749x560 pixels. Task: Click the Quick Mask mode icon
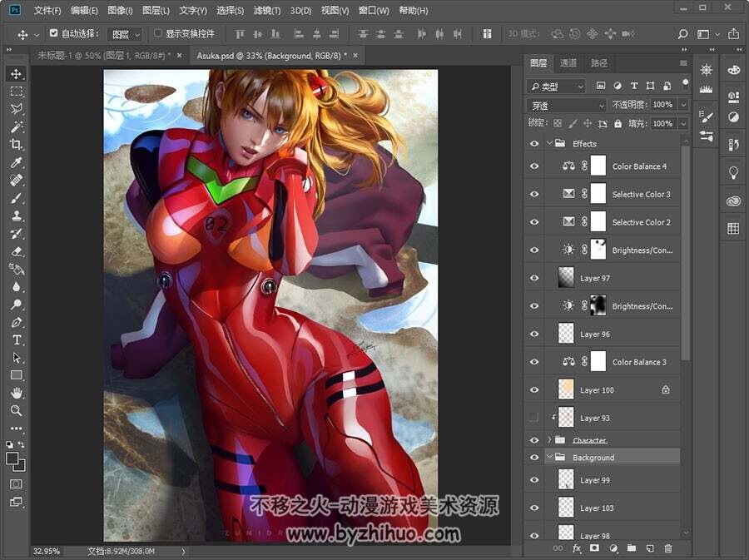[x=16, y=484]
